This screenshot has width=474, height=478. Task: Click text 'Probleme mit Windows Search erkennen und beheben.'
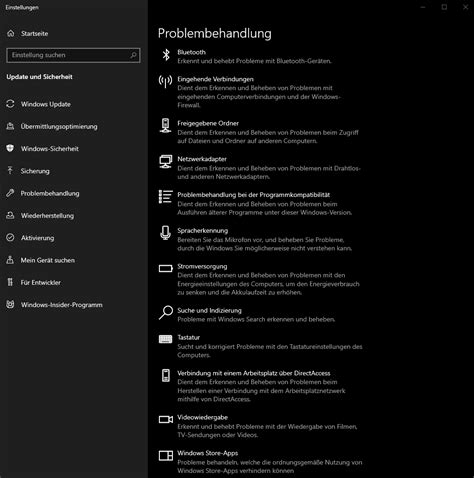coord(256,319)
